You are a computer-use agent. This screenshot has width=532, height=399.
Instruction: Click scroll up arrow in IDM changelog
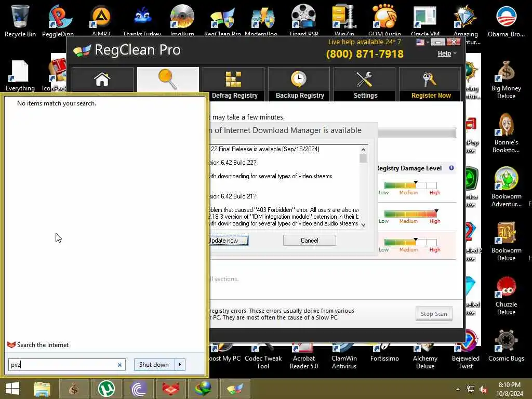click(x=363, y=150)
